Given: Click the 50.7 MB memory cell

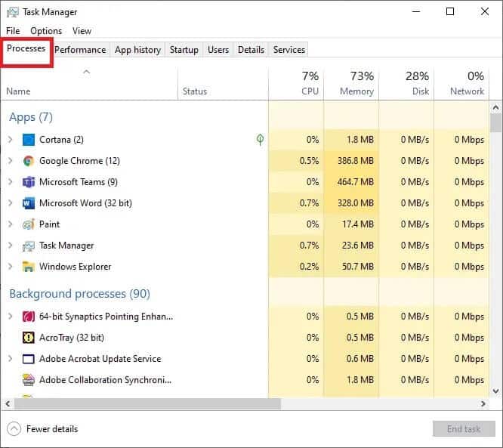Looking at the screenshot, I should (351, 267).
